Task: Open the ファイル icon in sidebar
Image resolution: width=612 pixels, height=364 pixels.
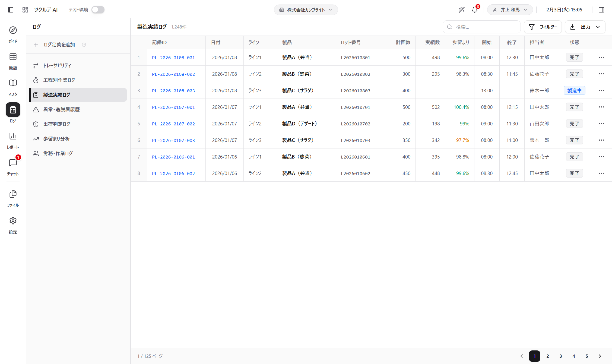Action: pyautogui.click(x=13, y=194)
